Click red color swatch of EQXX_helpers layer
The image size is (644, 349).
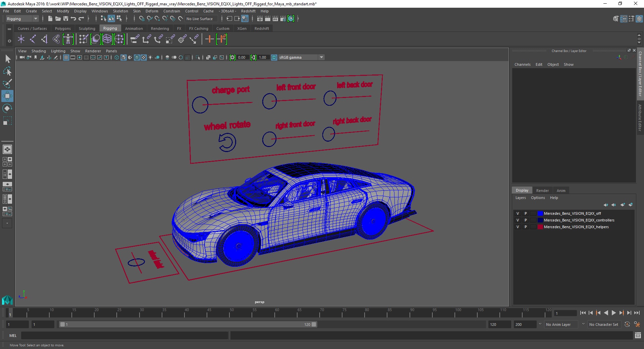pyautogui.click(x=540, y=227)
